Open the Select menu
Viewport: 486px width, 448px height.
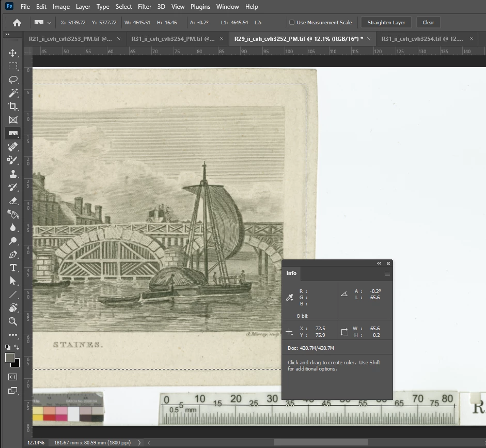click(x=123, y=7)
